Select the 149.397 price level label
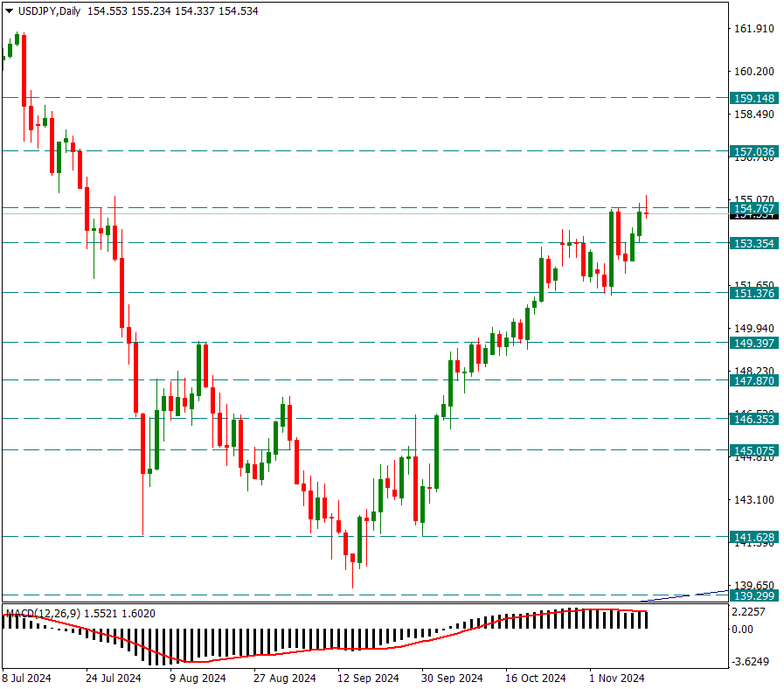This screenshot has width=784, height=689. coord(753,342)
